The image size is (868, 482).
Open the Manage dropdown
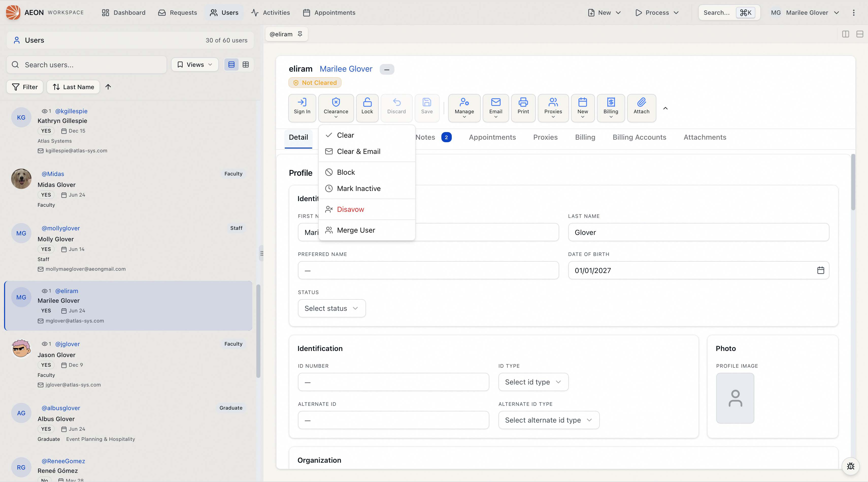[464, 108]
